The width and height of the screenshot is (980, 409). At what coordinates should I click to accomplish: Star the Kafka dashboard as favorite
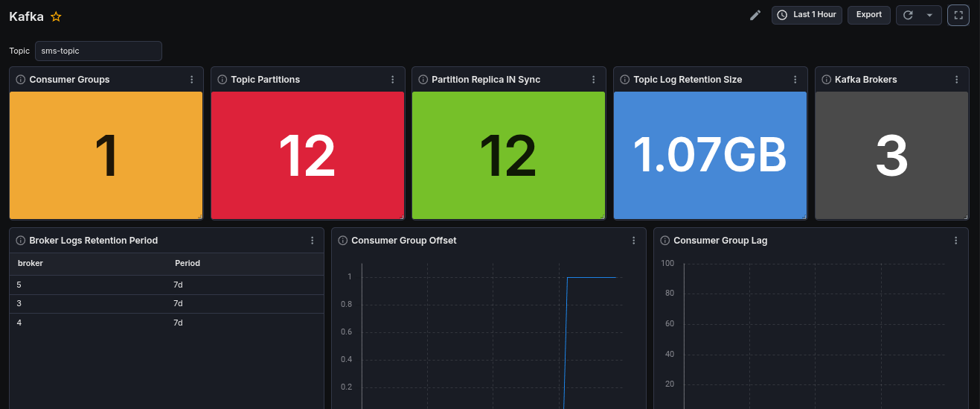[56, 16]
